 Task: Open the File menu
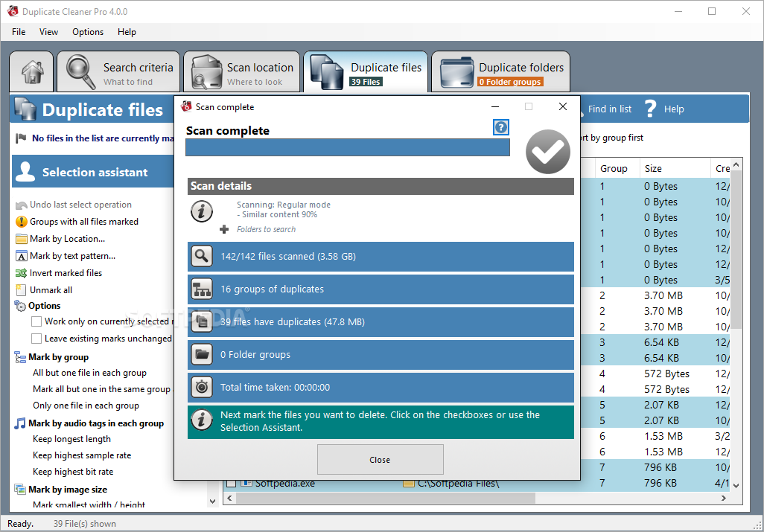(19, 32)
